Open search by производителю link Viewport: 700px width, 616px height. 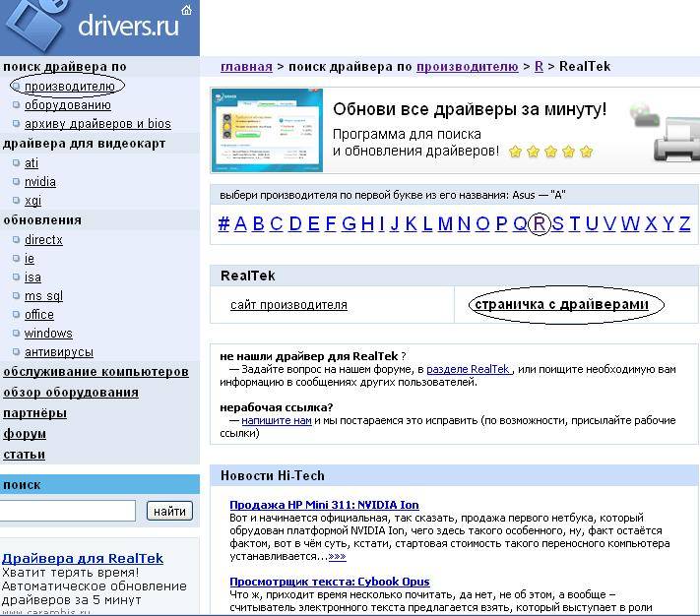click(70, 86)
